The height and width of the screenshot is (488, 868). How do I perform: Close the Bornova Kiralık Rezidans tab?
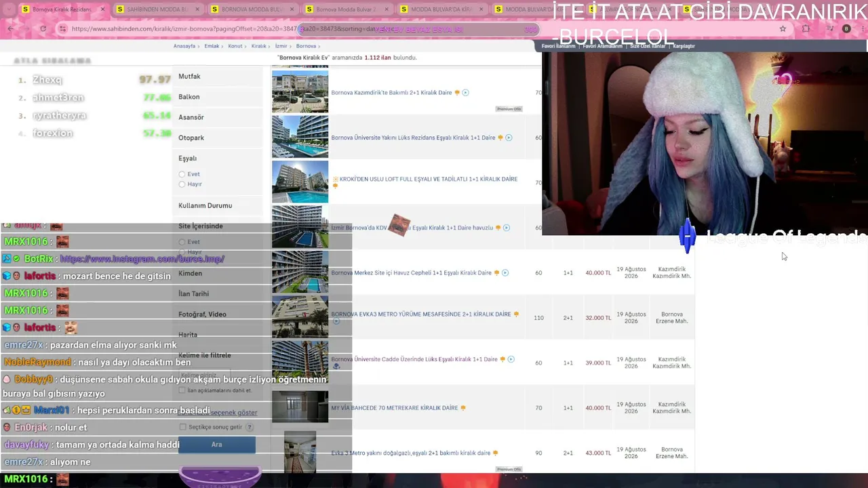tap(102, 9)
